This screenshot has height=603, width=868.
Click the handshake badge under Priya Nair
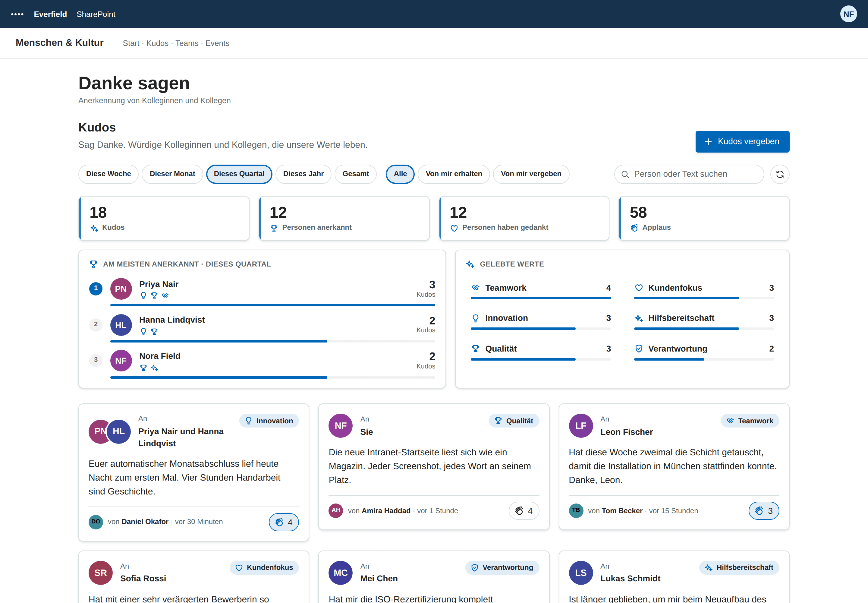[165, 295]
